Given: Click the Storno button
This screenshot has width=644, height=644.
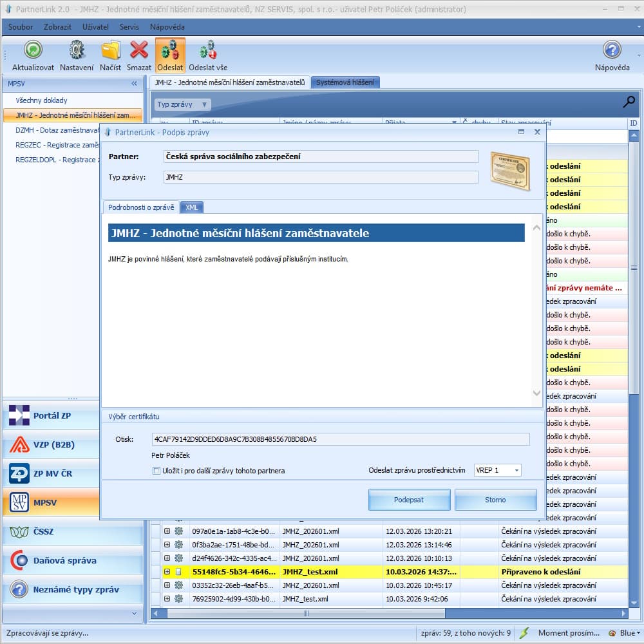Looking at the screenshot, I should tap(495, 500).
